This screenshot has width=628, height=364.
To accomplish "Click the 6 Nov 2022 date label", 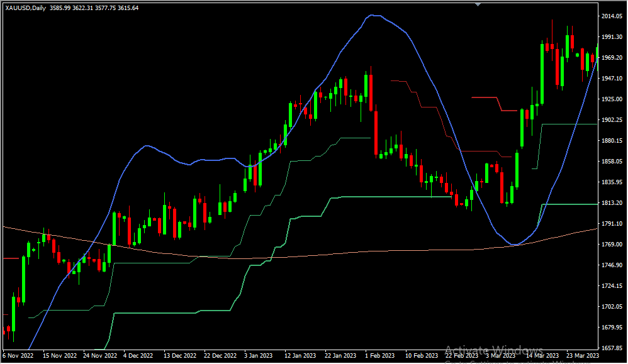I will pyautogui.click(x=20, y=356).
